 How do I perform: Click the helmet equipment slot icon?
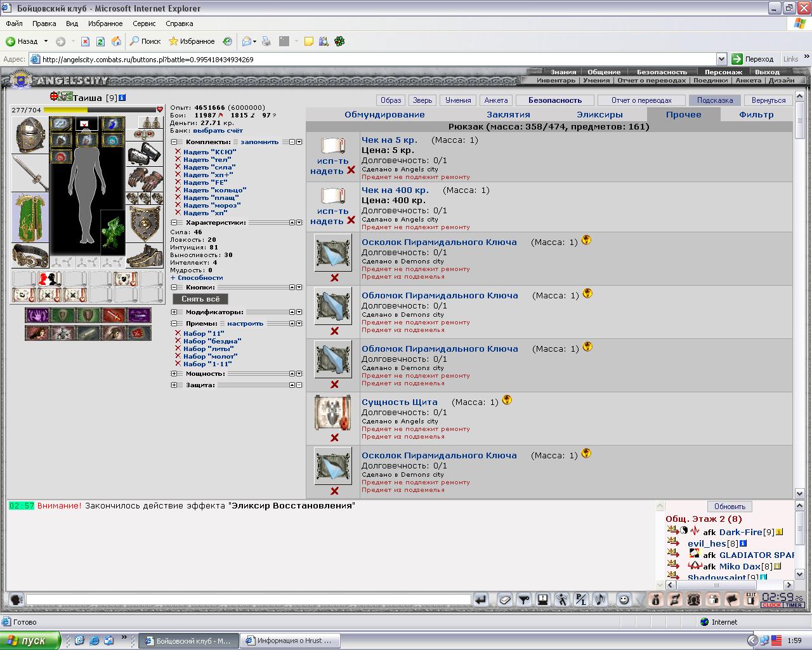pos(30,135)
